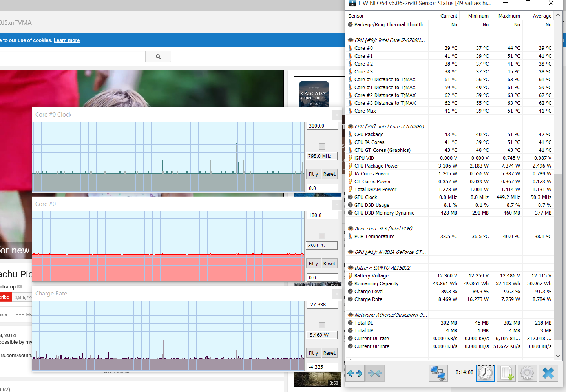This screenshot has width=566, height=392.
Task: Click the Minimum column header
Action: pos(475,16)
